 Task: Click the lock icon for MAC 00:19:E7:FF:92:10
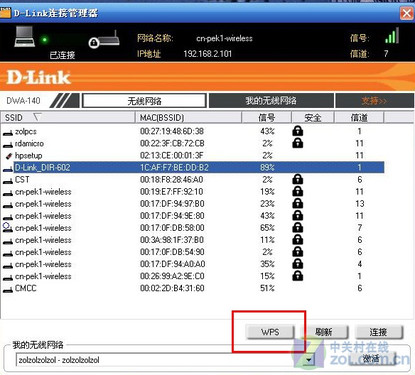click(x=298, y=191)
